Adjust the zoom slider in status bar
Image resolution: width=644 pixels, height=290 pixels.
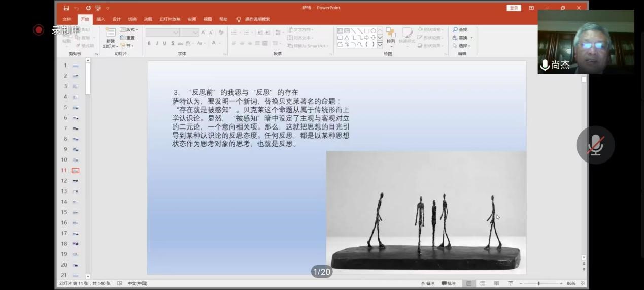538,283
